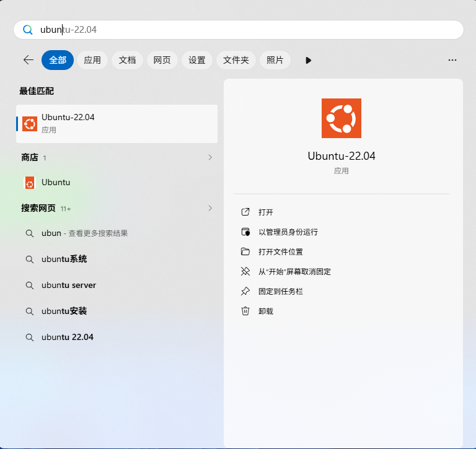Switch to the 文档 filter tab
Viewport: 476px width, 449px height.
pos(127,60)
